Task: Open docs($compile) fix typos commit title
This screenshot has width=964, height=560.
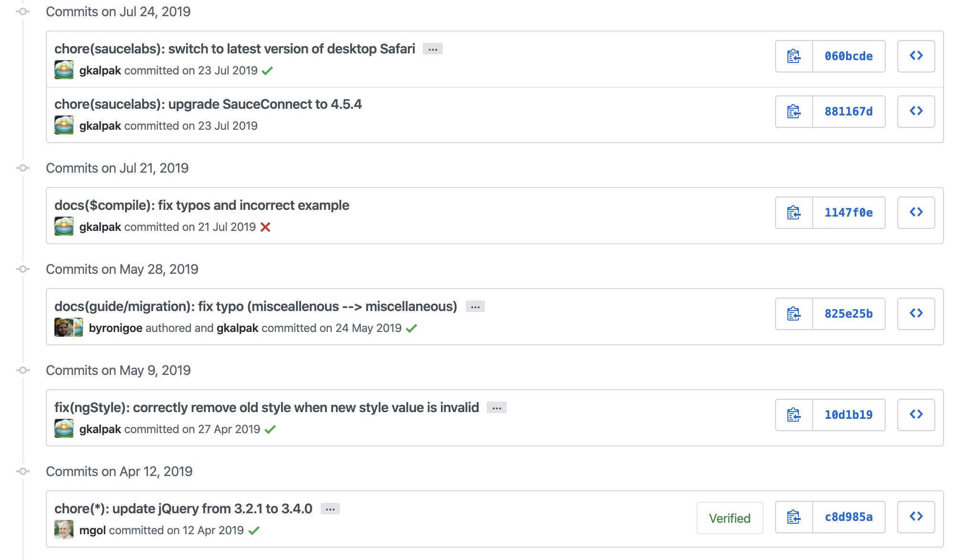Action: [x=202, y=206]
